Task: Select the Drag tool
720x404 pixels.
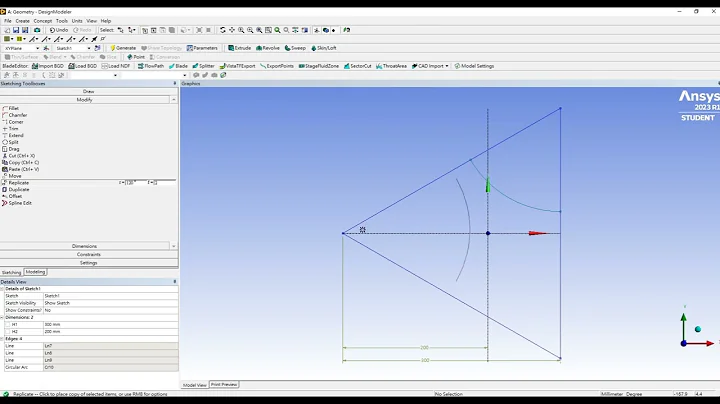Action: (11, 149)
